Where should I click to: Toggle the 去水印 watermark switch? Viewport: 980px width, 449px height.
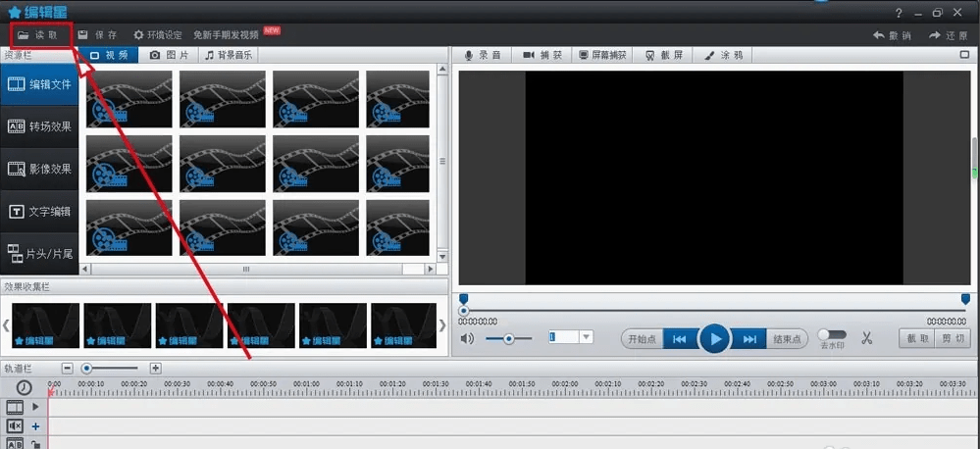coord(831,335)
